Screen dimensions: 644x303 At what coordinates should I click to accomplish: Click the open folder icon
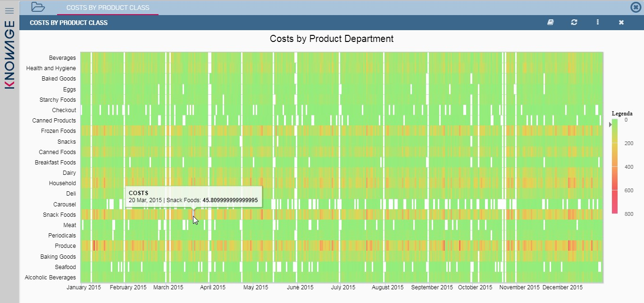pyautogui.click(x=38, y=7)
